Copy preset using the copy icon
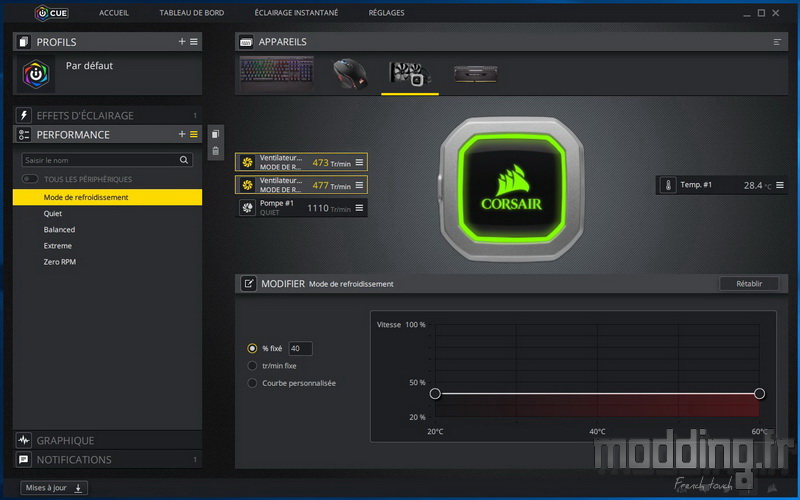 pos(215,134)
